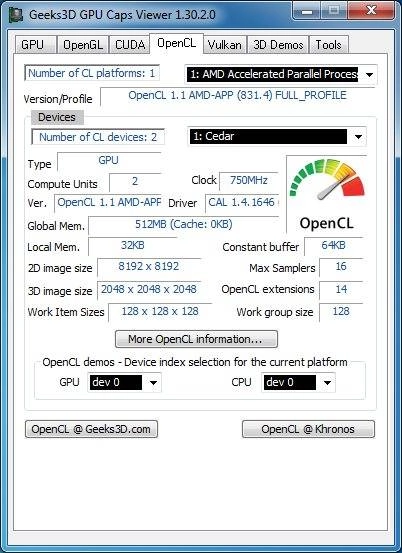Expand the AMD Accelerated Parallel Processing platform dropdown
This screenshot has width=402, height=553.
281,74
